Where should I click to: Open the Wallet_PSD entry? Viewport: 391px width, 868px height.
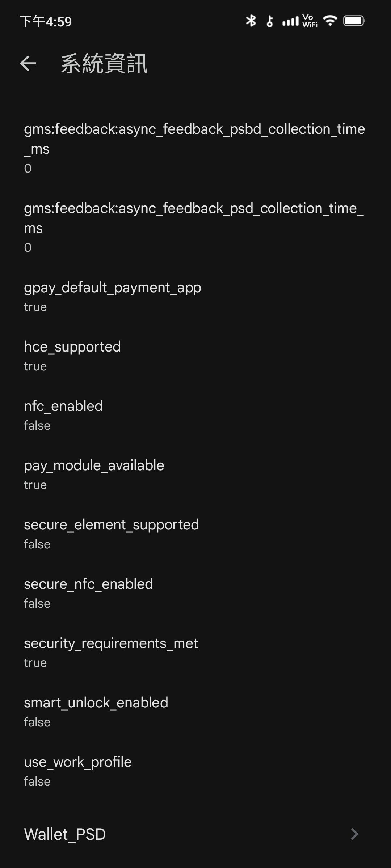[x=65, y=834]
